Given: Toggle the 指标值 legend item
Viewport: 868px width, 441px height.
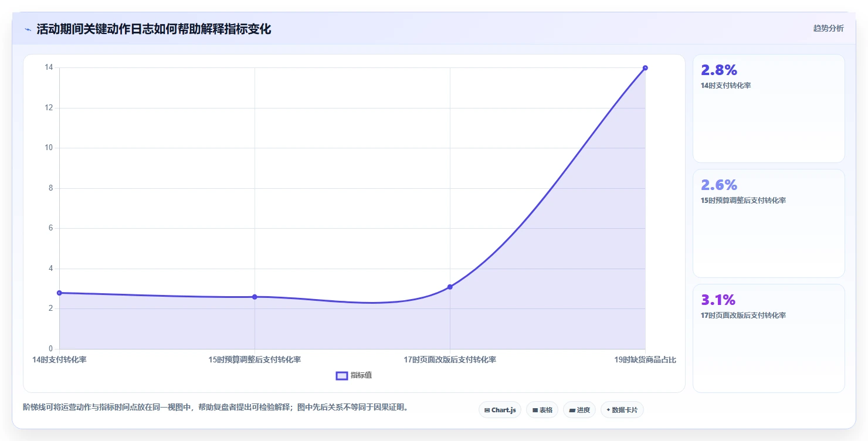Looking at the screenshot, I should [x=354, y=375].
